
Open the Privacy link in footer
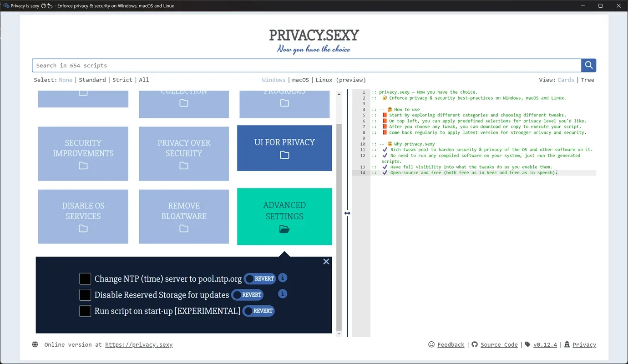point(584,344)
